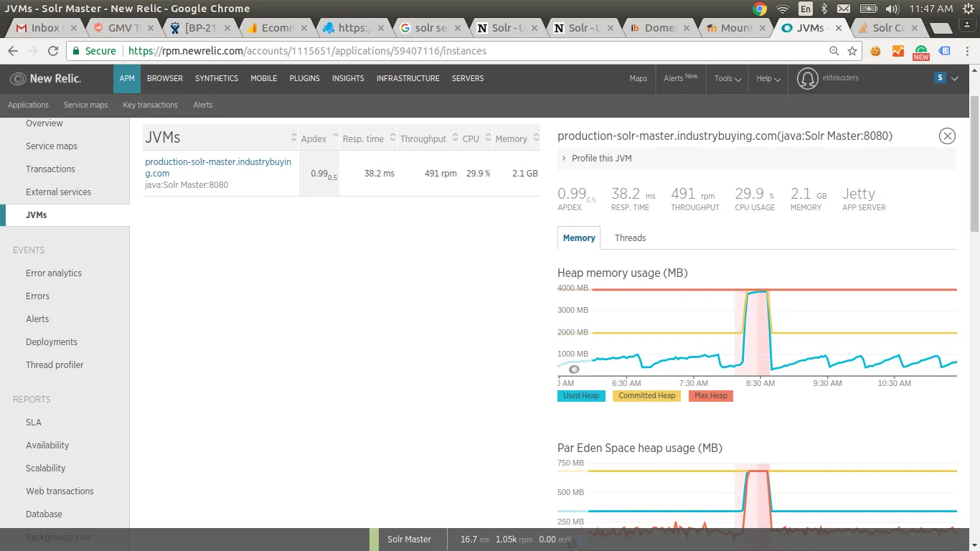Open the Wi-Fi network indicator
The image size is (980, 551).
782,9
